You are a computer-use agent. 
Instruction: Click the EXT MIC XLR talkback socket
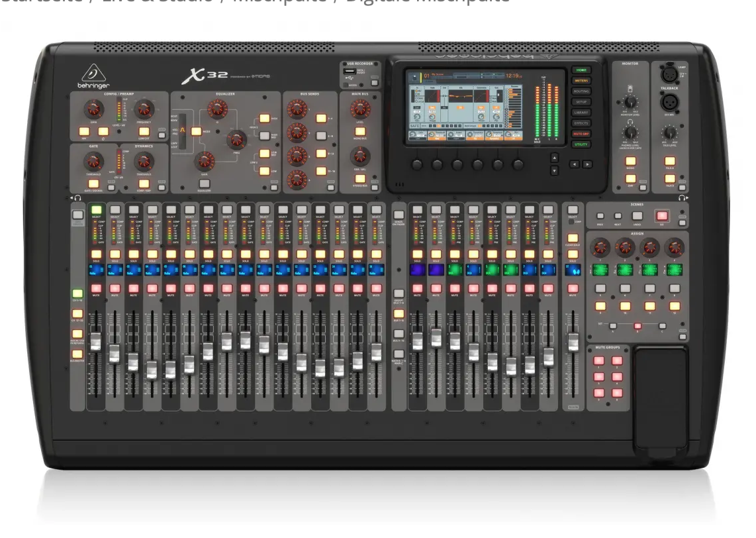tap(669, 102)
